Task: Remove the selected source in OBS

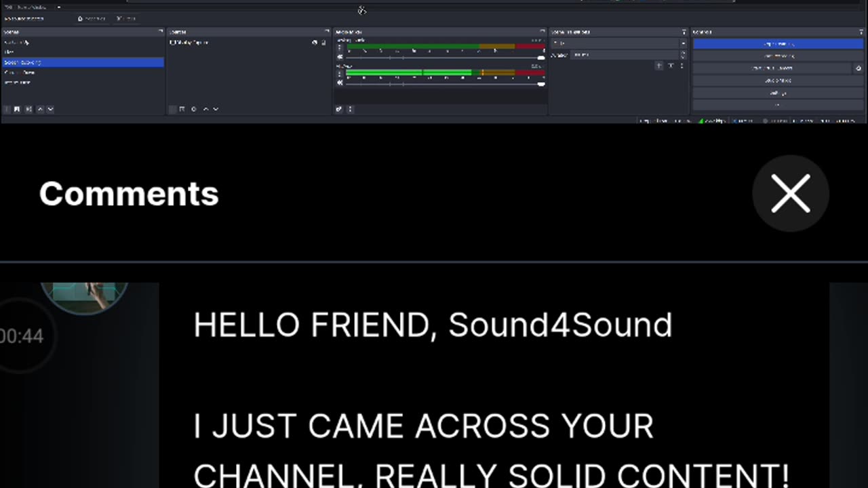Action: pyautogui.click(x=182, y=109)
